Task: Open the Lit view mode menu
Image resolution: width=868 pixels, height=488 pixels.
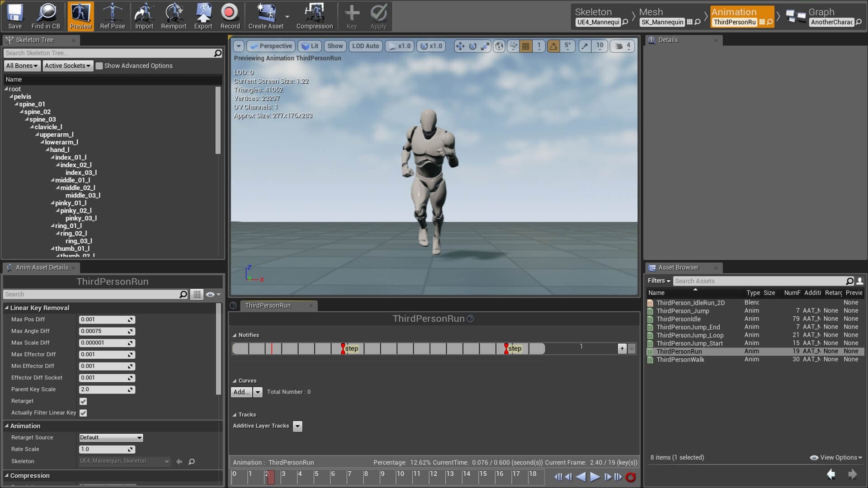Action: click(x=310, y=46)
